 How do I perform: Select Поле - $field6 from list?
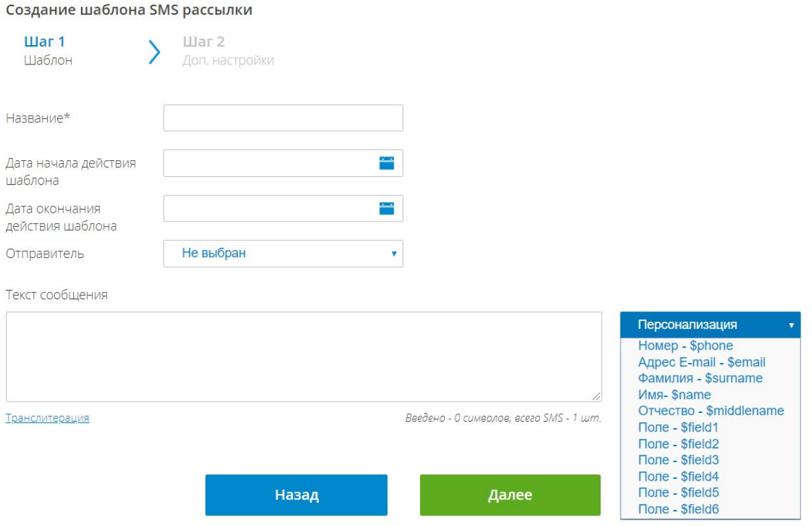pos(678,509)
